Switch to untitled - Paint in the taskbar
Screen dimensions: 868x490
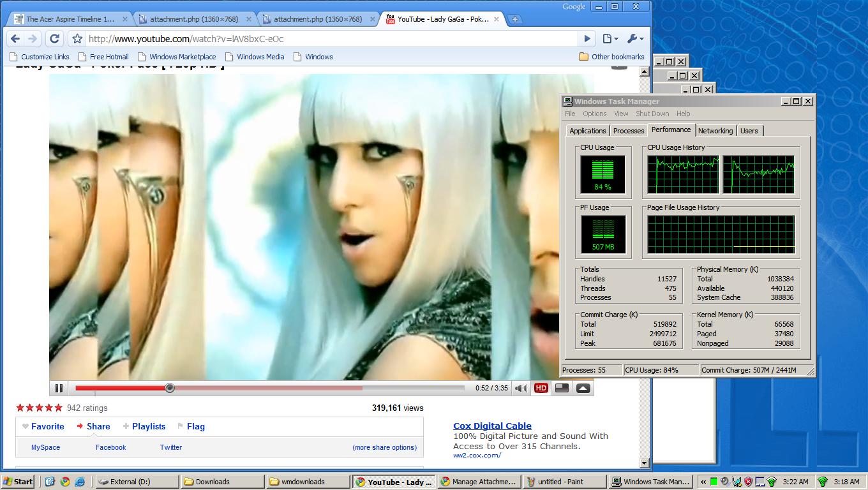coord(564,482)
